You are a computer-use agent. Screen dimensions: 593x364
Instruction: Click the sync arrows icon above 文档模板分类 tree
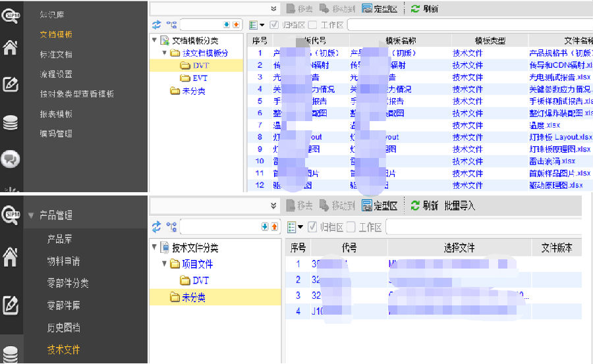point(157,25)
